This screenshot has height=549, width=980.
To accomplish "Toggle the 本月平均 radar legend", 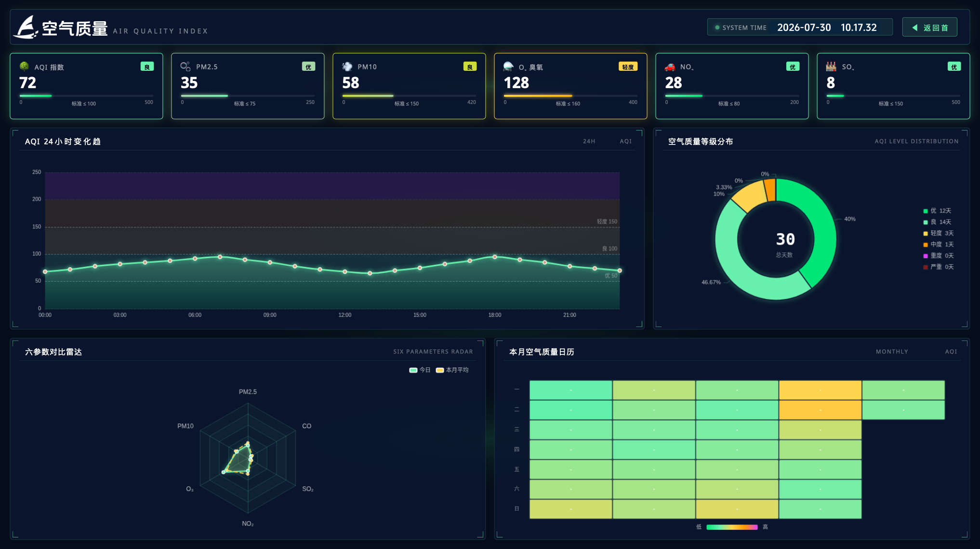I will point(452,370).
